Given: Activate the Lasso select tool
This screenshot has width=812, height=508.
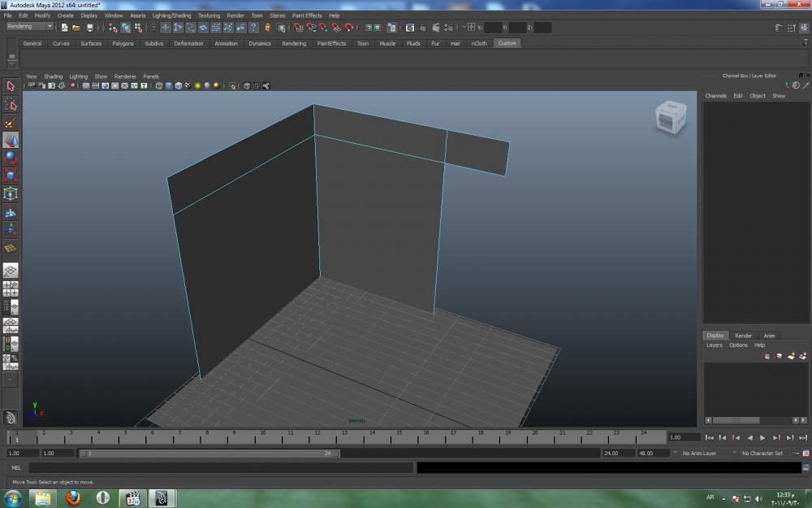Looking at the screenshot, I should tap(11, 105).
